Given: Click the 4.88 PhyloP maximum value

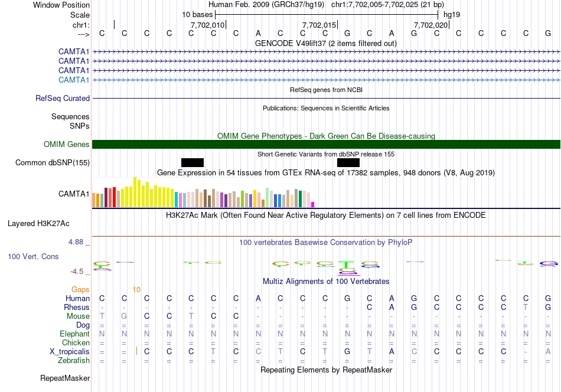Looking at the screenshot, I should pyautogui.click(x=76, y=242).
